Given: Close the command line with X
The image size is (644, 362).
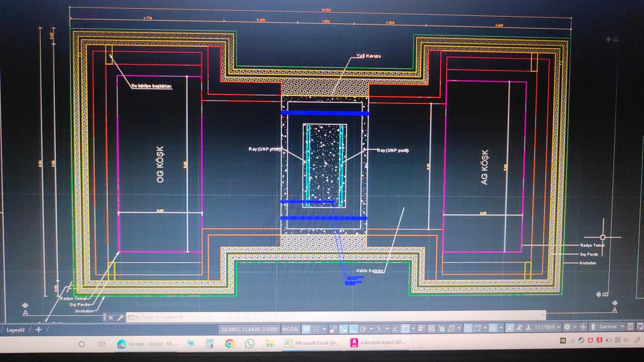Looking at the screenshot, I should [x=111, y=317].
